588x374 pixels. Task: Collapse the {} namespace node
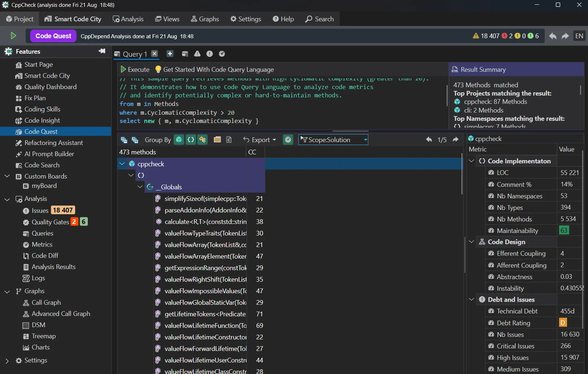point(131,175)
